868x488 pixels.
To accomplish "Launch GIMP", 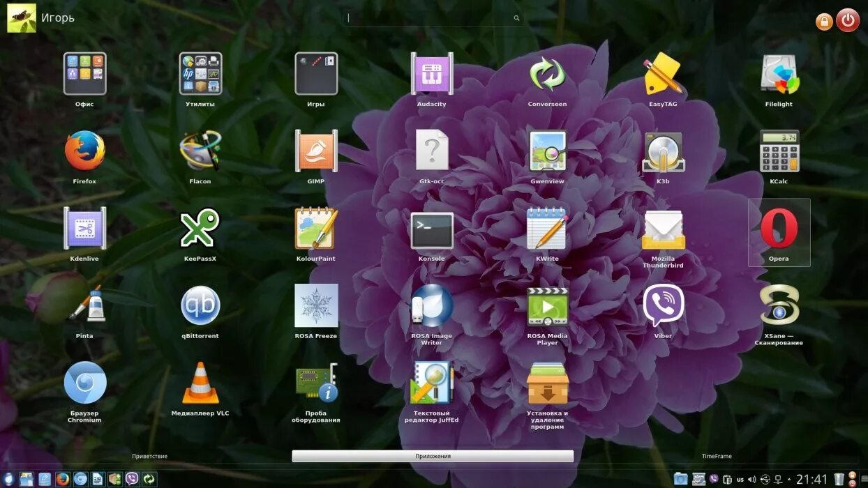I will point(316,151).
